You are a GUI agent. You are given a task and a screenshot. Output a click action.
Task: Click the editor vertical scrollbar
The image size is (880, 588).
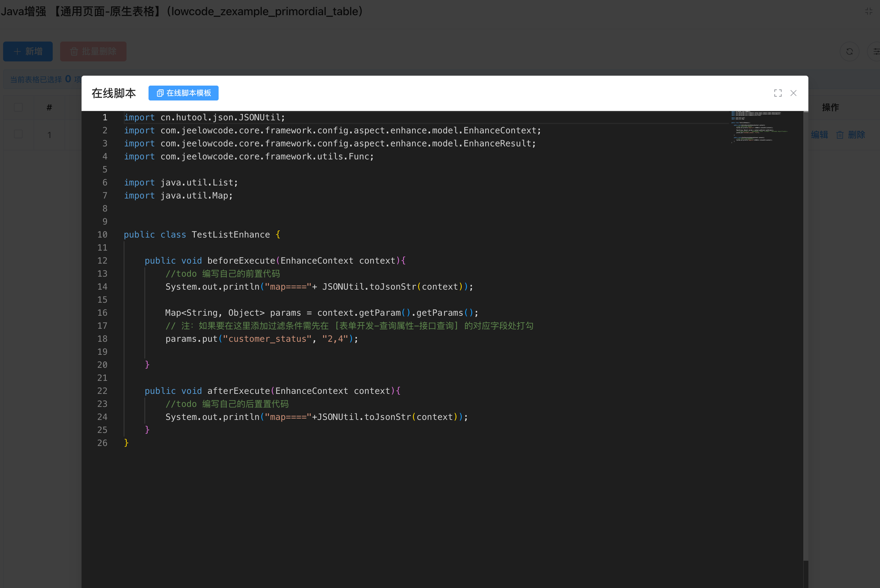click(x=806, y=336)
